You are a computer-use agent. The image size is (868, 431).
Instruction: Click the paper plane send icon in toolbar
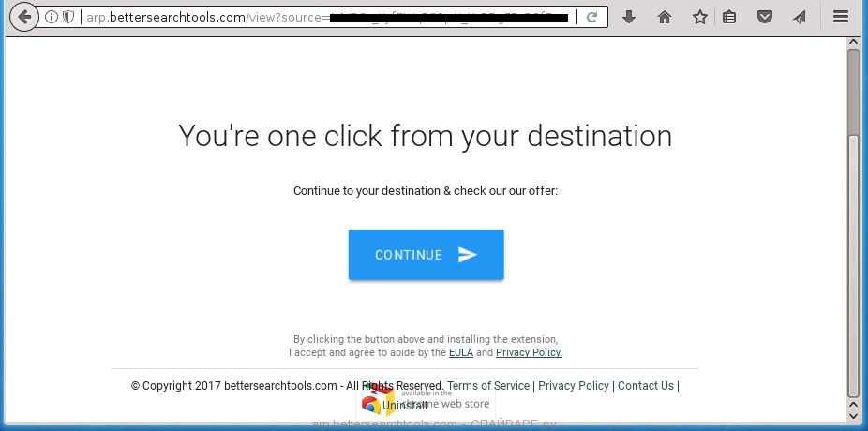[x=799, y=17]
